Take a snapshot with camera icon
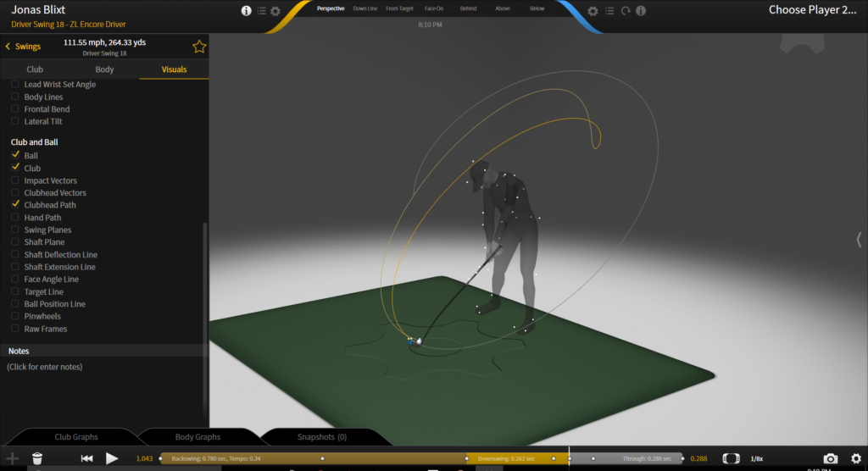 [x=830, y=458]
